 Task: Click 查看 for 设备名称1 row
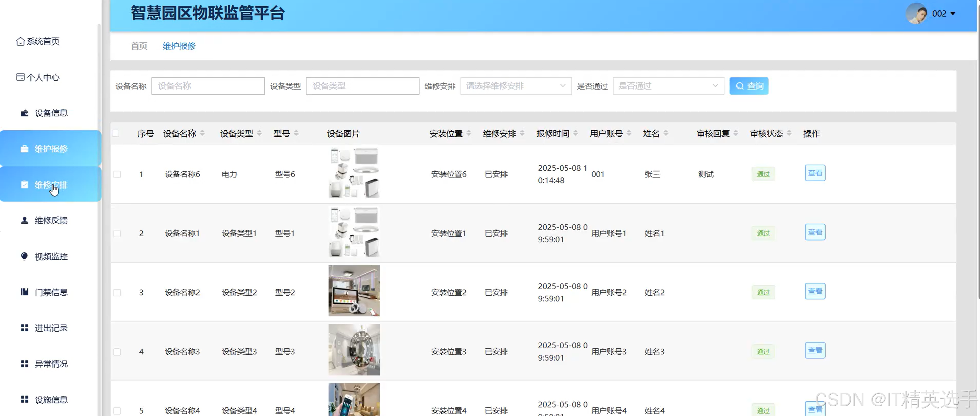(x=815, y=232)
